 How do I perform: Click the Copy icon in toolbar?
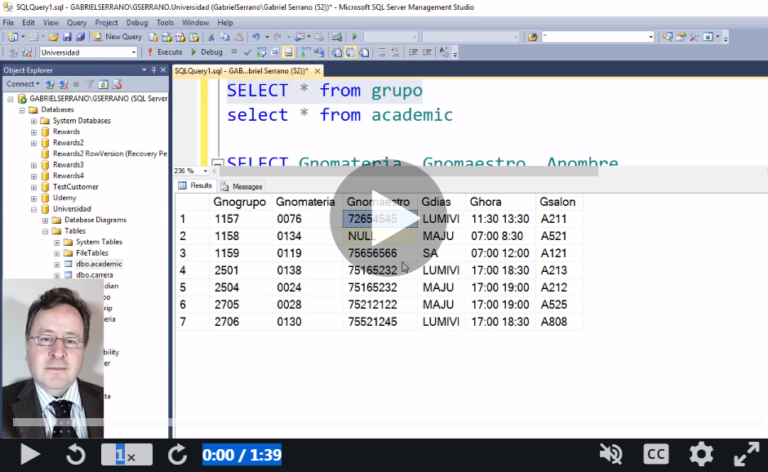pyautogui.click(x=225, y=37)
